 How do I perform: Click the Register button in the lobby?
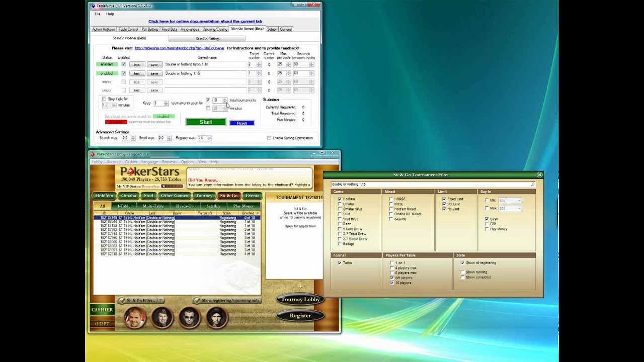click(x=300, y=316)
